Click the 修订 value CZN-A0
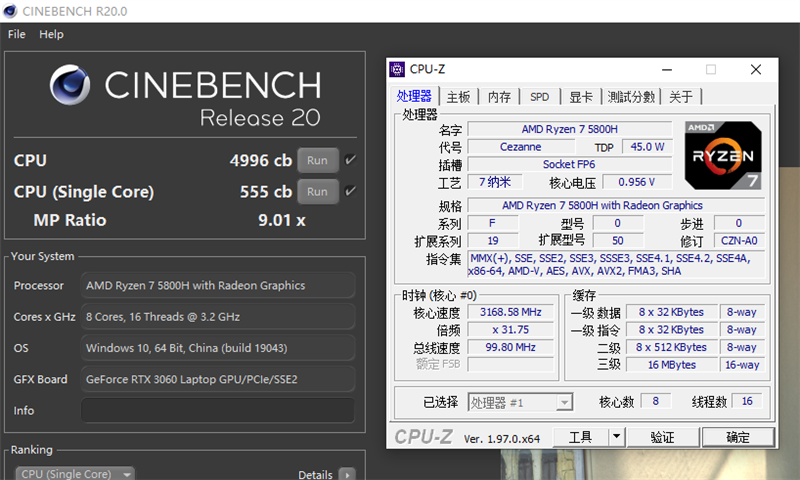 [x=739, y=241]
